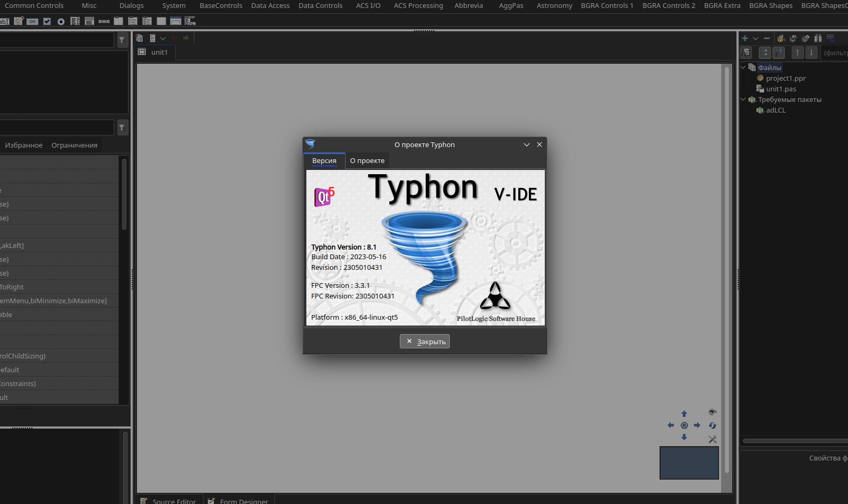Move designer view up arrow
Viewport: 848px width, 504px height.
pyautogui.click(x=684, y=414)
